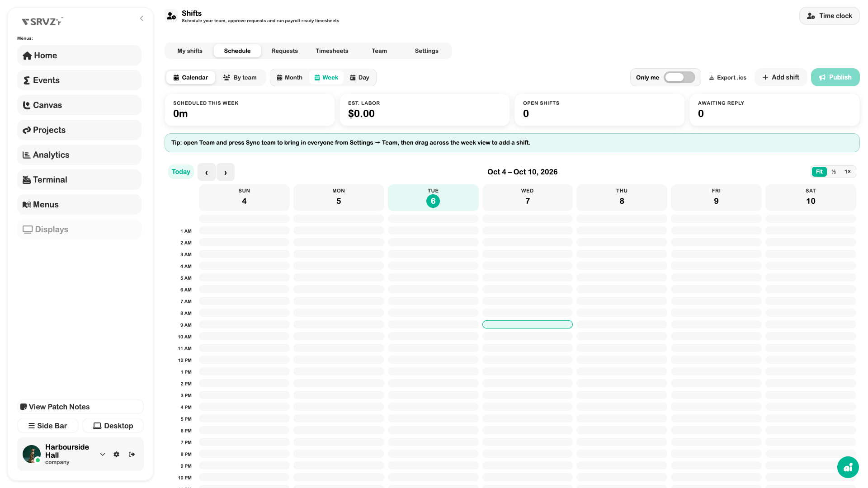The image size is (868, 488).
Task: Open the Shifts Settings tab
Action: 427,51
